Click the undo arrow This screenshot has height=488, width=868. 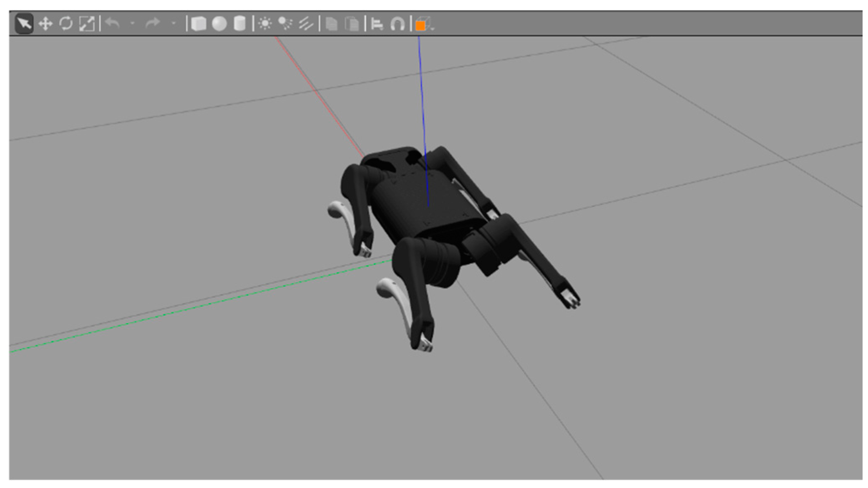pyautogui.click(x=113, y=23)
